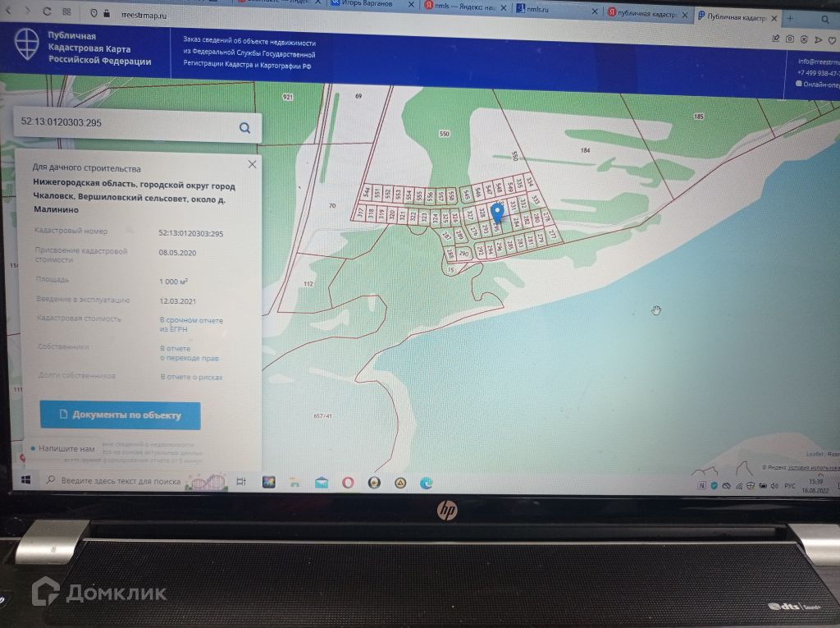Open the Mail app from taskbar

point(322,483)
